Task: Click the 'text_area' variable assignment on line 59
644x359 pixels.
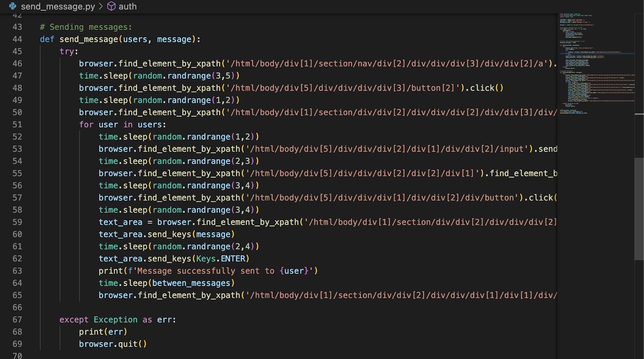Action: click(x=120, y=222)
